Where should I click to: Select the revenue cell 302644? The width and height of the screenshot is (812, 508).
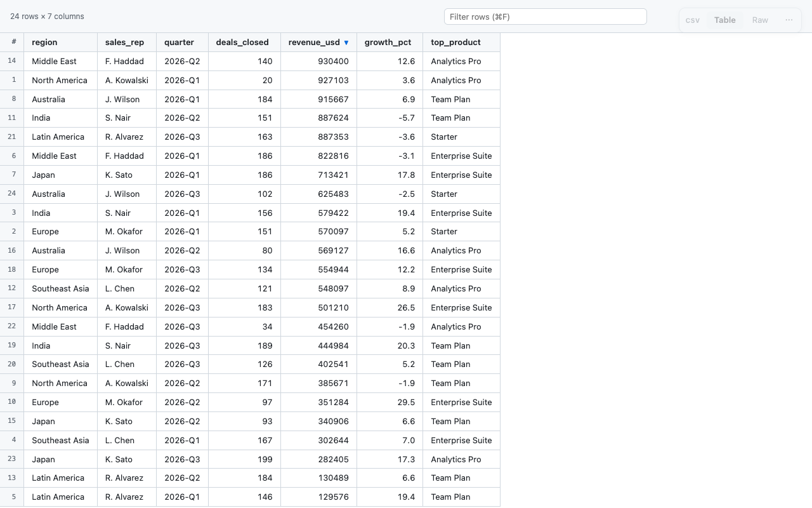[x=318, y=441]
